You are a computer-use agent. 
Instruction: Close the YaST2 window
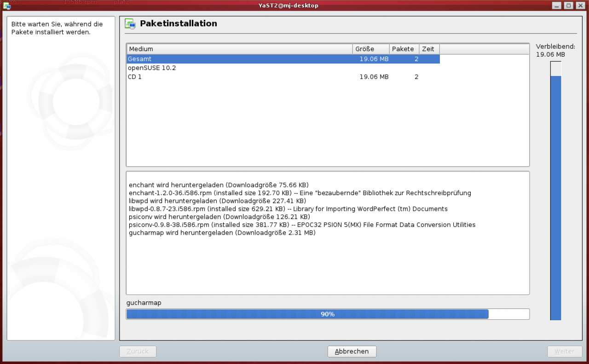pyautogui.click(x=580, y=6)
